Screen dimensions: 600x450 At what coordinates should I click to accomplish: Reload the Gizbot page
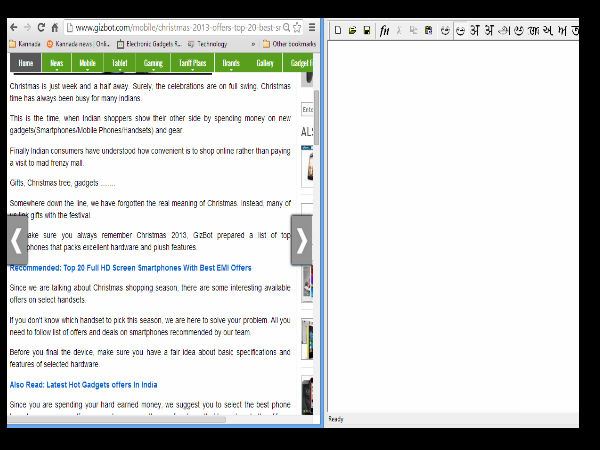[40, 27]
